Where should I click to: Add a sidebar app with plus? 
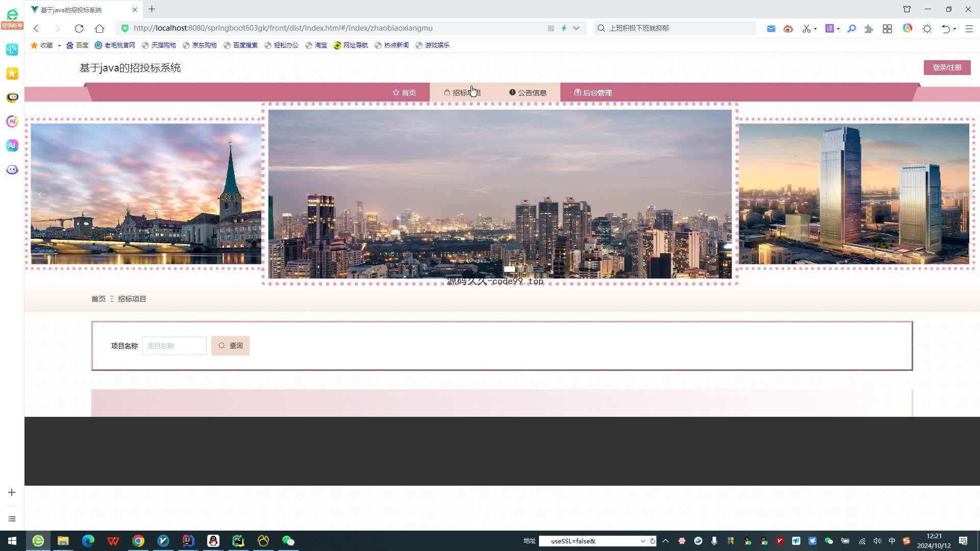click(12, 492)
